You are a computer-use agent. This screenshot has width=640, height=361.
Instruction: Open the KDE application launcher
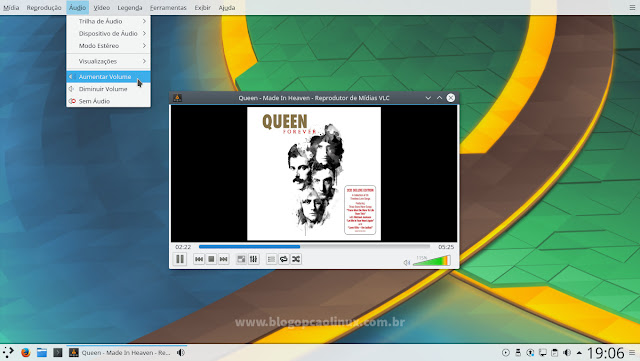(8, 352)
